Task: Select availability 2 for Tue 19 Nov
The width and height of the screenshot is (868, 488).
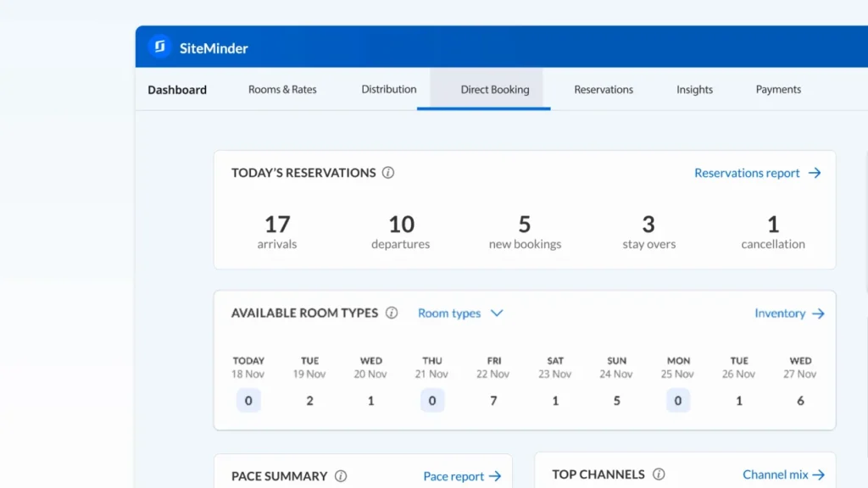Action: tap(310, 401)
